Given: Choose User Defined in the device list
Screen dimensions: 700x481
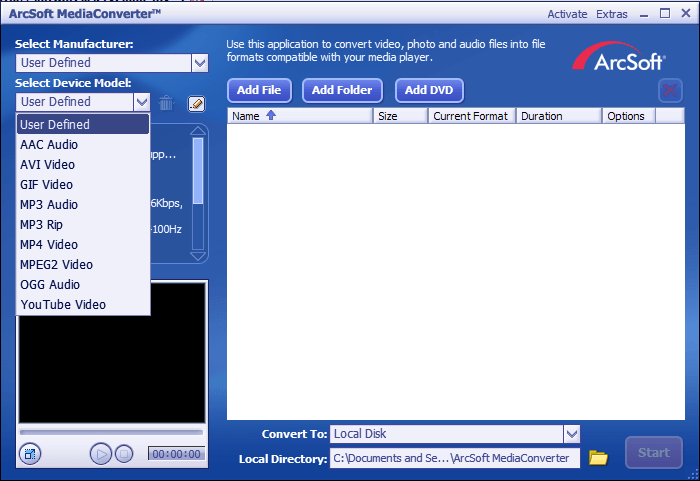Looking at the screenshot, I should (x=83, y=124).
